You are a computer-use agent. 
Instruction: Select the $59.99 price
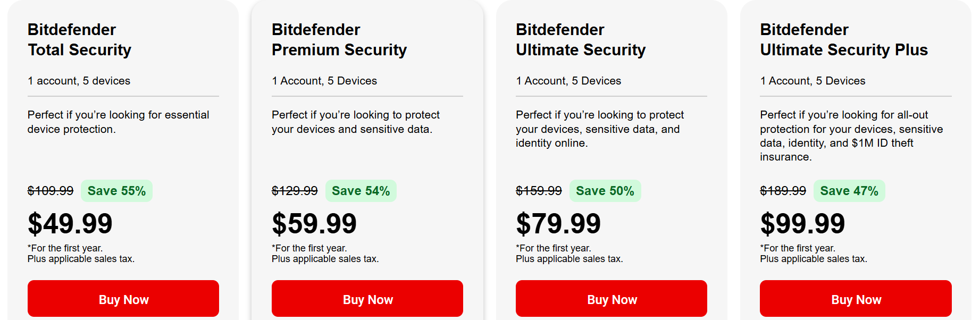[314, 224]
